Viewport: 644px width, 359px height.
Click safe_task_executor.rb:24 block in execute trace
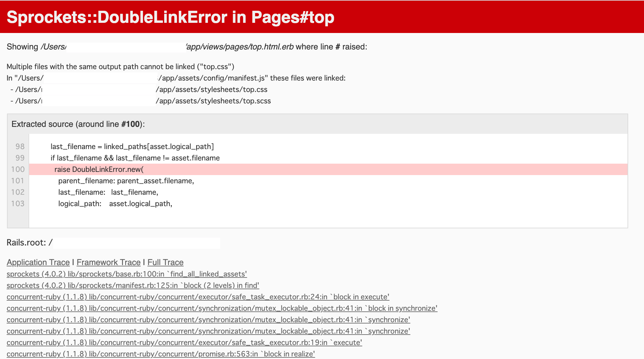(198, 297)
